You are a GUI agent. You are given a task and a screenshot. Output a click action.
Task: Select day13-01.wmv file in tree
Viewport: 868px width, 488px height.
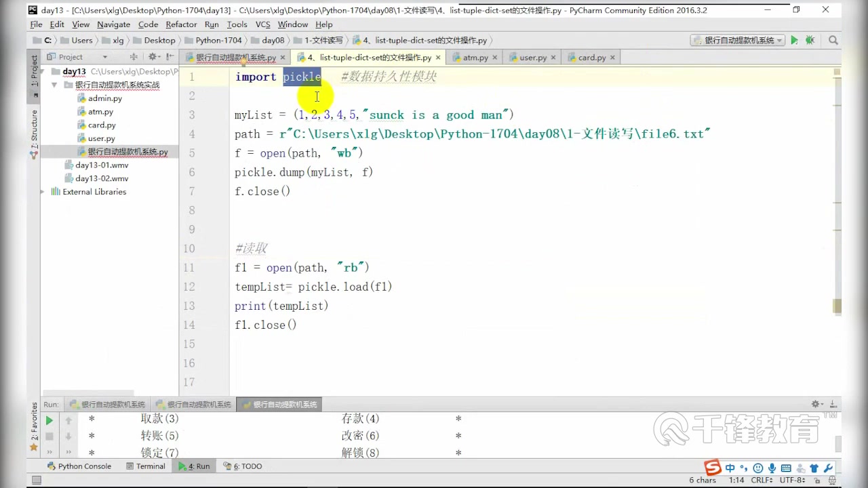pos(101,165)
